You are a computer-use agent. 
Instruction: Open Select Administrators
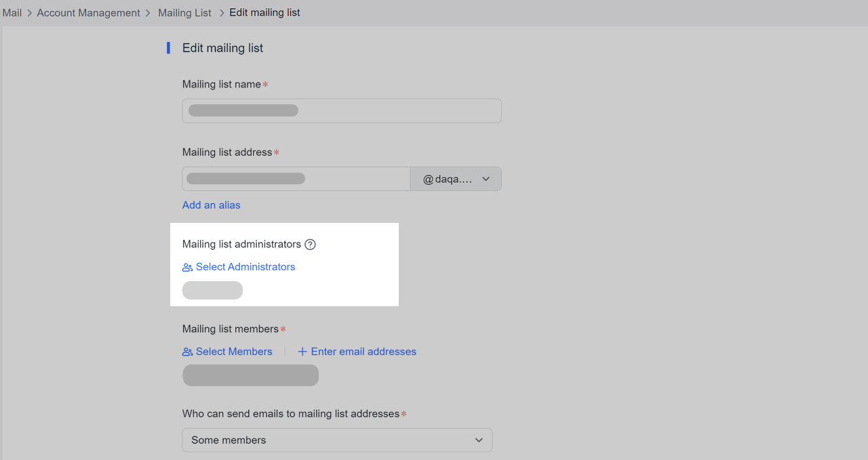[x=245, y=267]
